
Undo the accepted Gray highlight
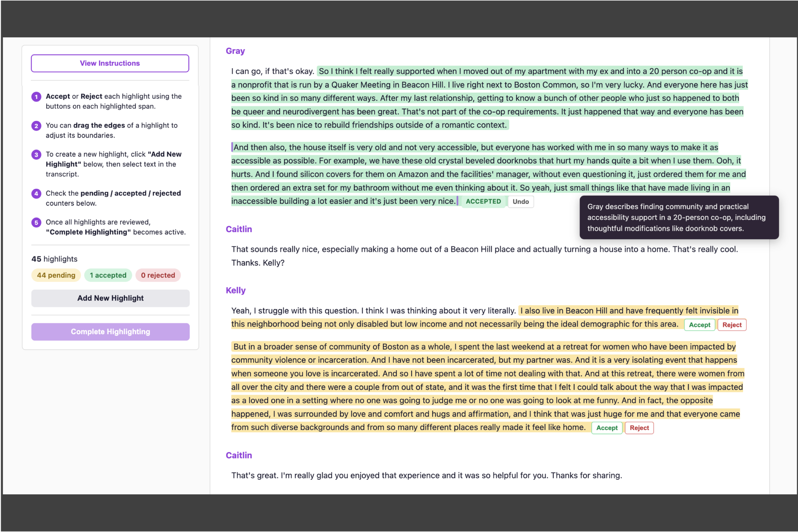(521, 202)
